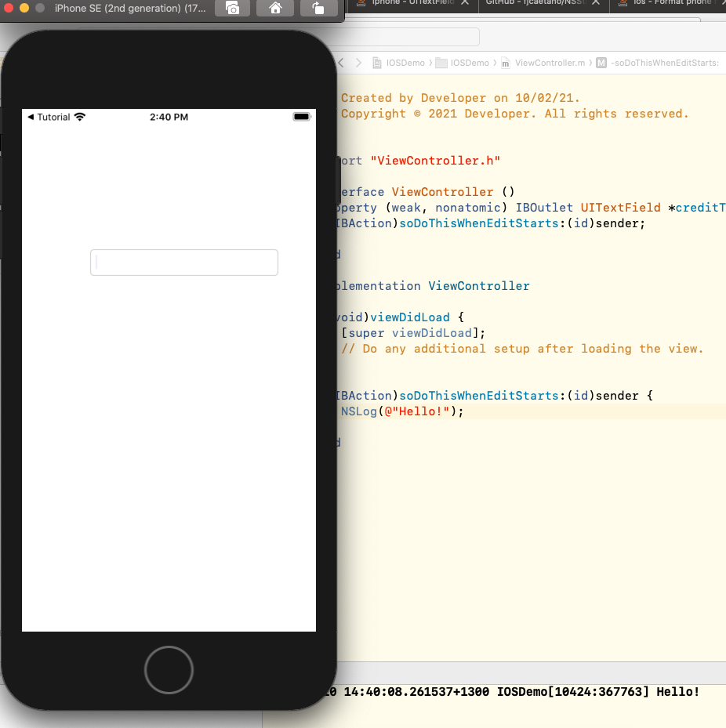Tap the empty text field in the app
The width and height of the screenshot is (726, 728).
pos(184,263)
